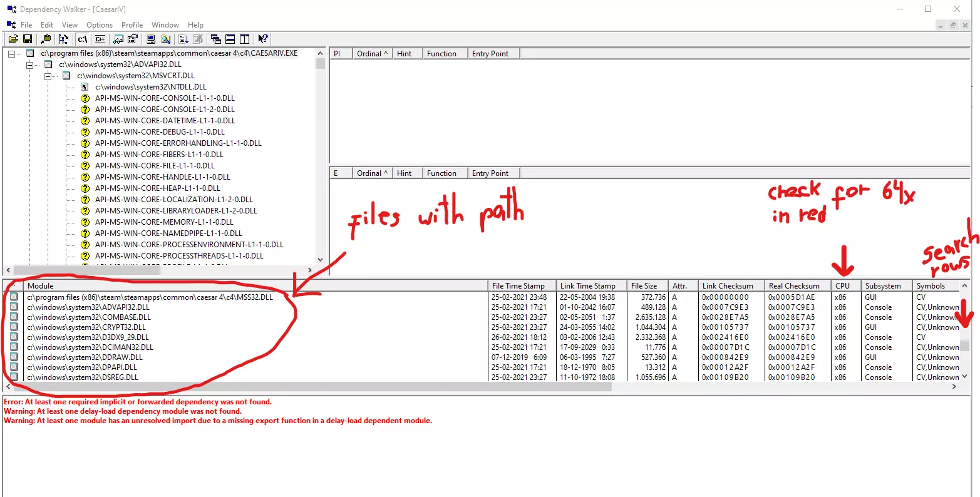Open Configure Module Search Order icon
980x497 pixels.
[165, 39]
